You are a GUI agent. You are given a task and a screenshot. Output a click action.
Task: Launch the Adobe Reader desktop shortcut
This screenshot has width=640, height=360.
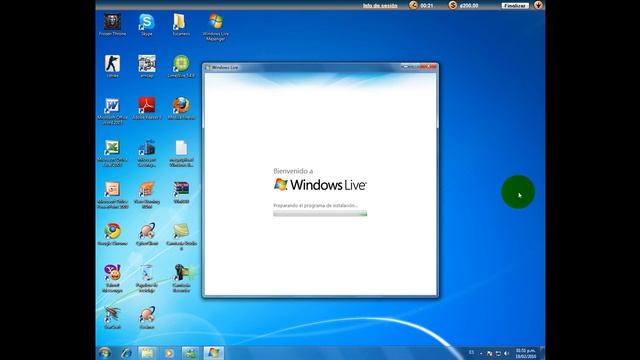pyautogui.click(x=147, y=108)
